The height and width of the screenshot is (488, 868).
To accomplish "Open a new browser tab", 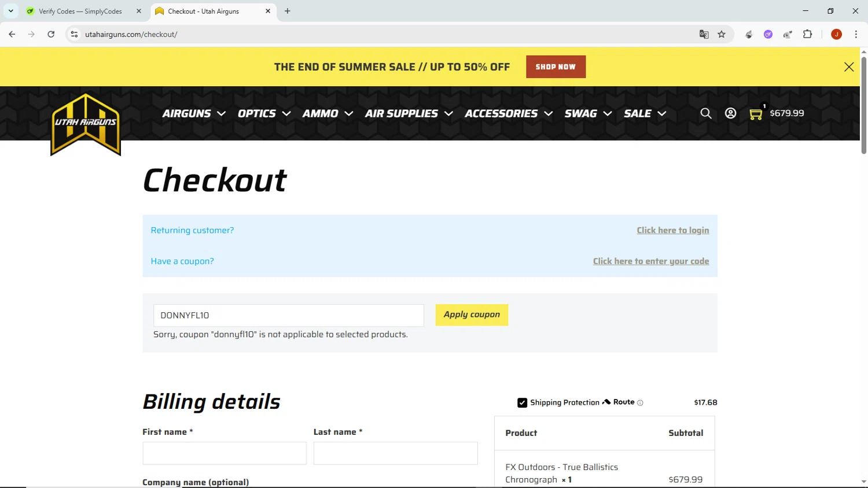I will 288,11.
